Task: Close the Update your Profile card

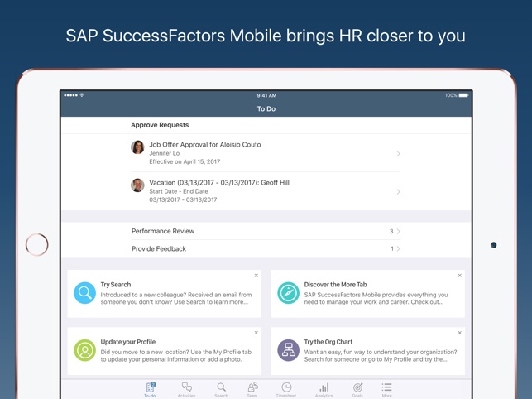Action: 256,333
